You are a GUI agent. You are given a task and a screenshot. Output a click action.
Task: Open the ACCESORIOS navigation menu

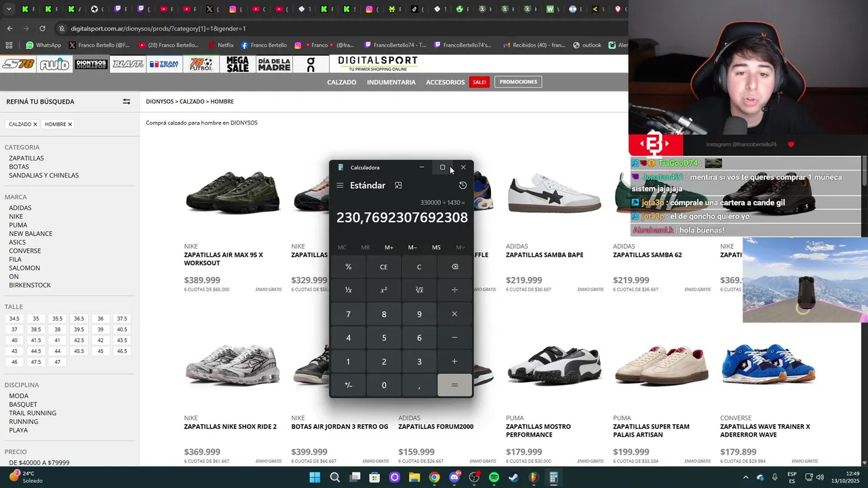(x=446, y=82)
